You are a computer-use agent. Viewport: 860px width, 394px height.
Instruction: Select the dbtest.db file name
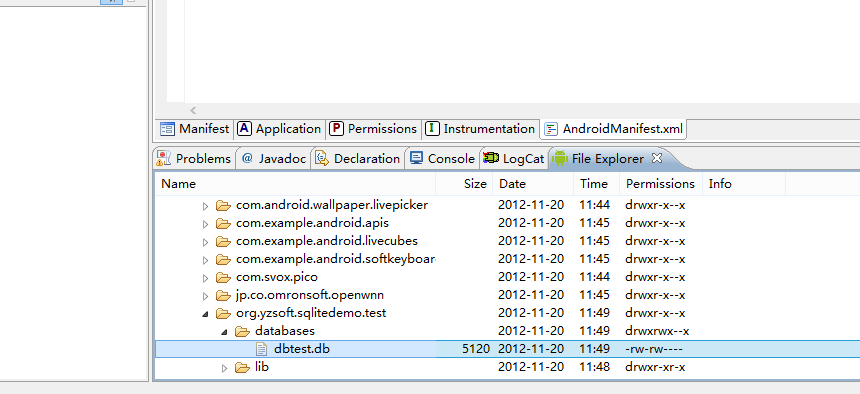302,348
